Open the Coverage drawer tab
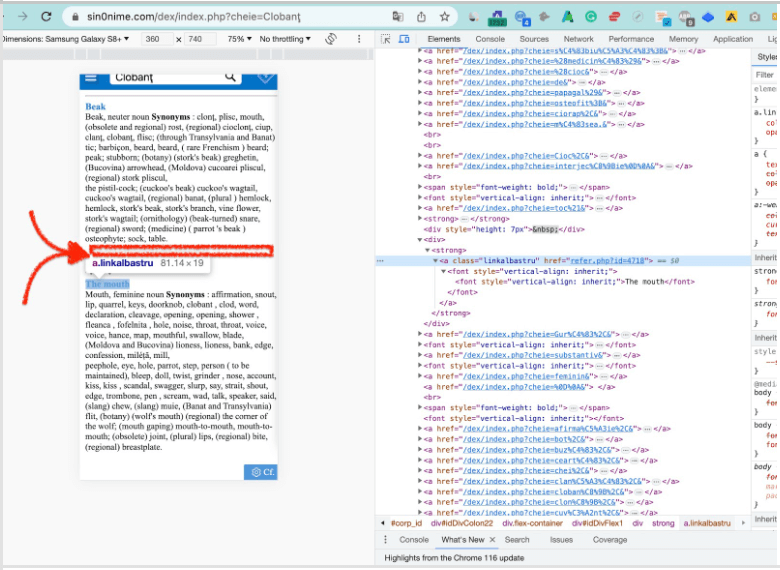Screen dimensions: 780x570 pos(610,539)
